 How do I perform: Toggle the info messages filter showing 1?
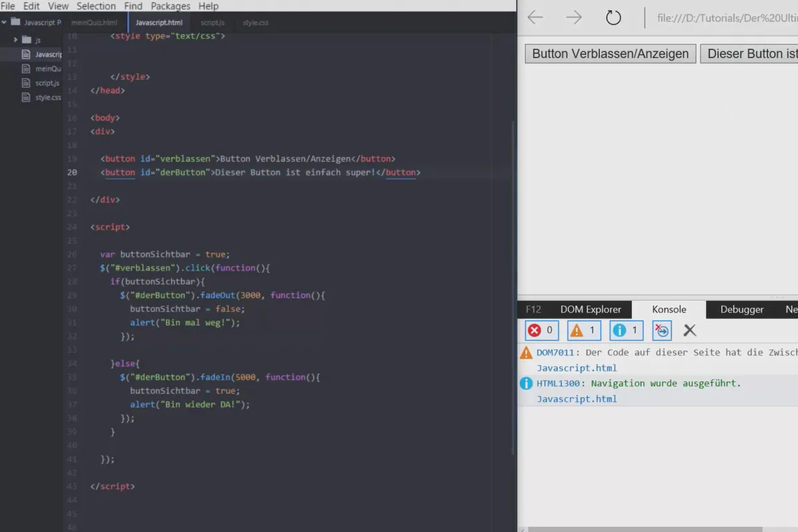coord(626,330)
